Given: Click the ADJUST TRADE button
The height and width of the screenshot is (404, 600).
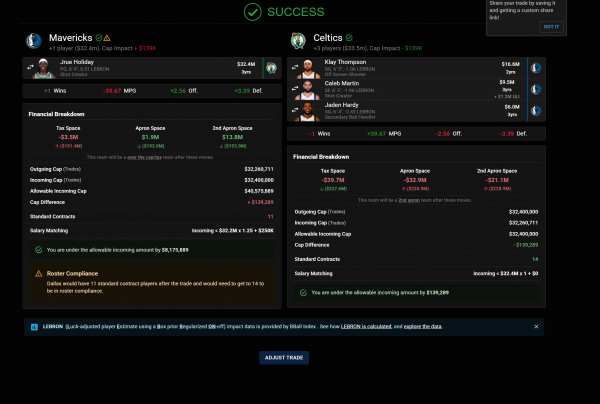Looking at the screenshot, I should 284,358.
